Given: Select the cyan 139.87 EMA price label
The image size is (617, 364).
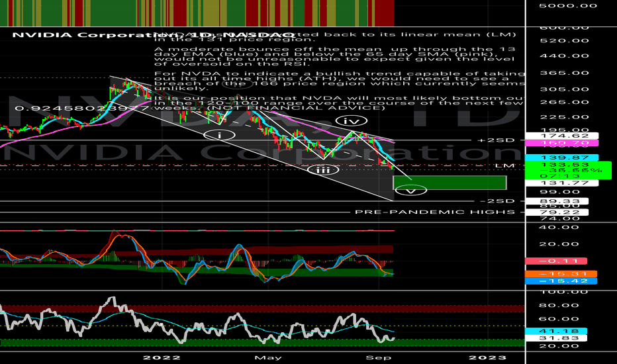Looking at the screenshot, I should click(x=561, y=158).
